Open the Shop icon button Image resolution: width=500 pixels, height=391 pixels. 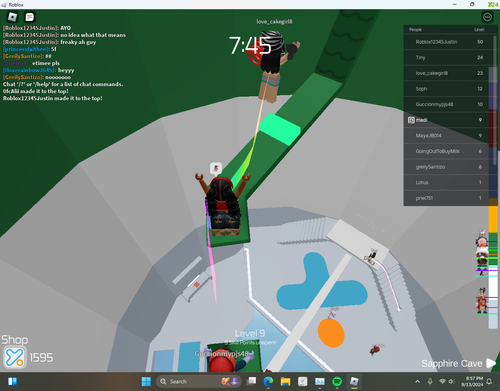(14, 357)
